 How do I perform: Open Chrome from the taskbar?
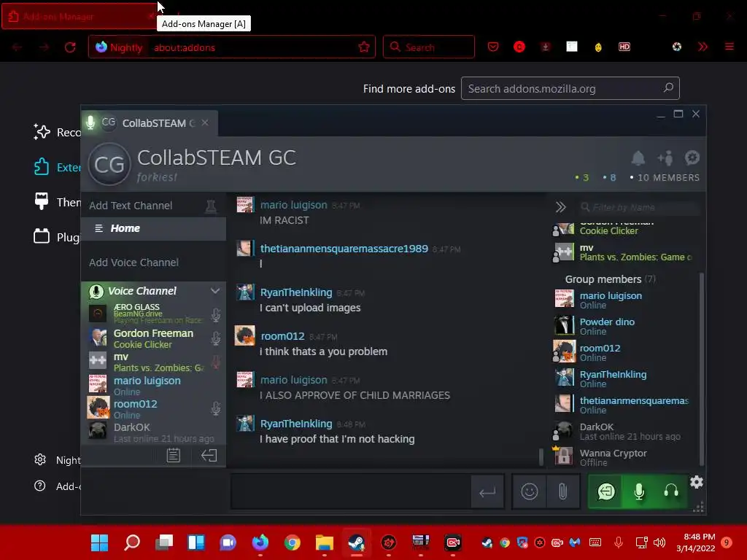292,542
